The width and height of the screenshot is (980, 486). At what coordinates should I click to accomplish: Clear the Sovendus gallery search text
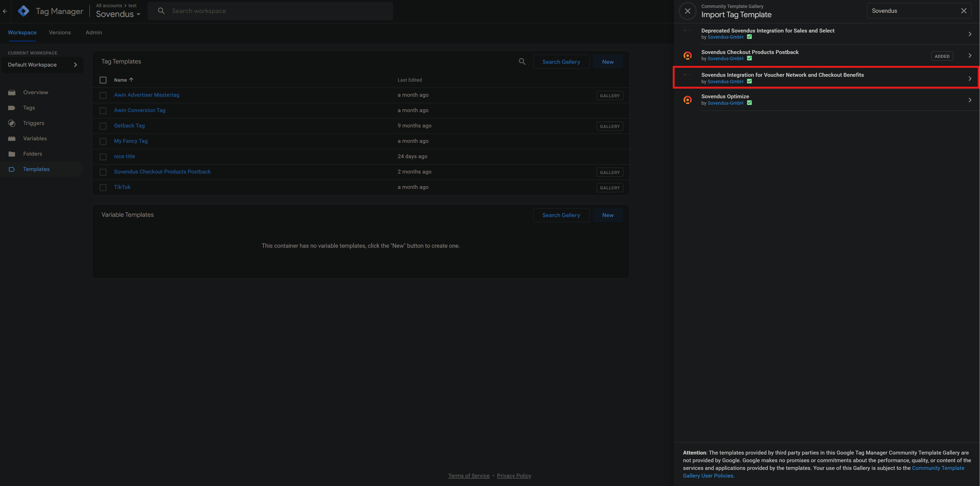[x=963, y=11]
